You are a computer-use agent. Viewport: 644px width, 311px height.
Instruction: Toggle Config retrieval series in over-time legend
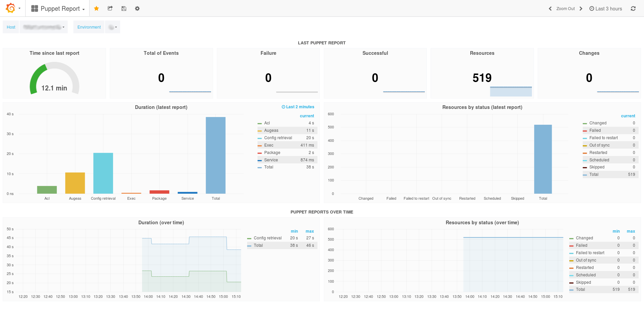pyautogui.click(x=268, y=238)
